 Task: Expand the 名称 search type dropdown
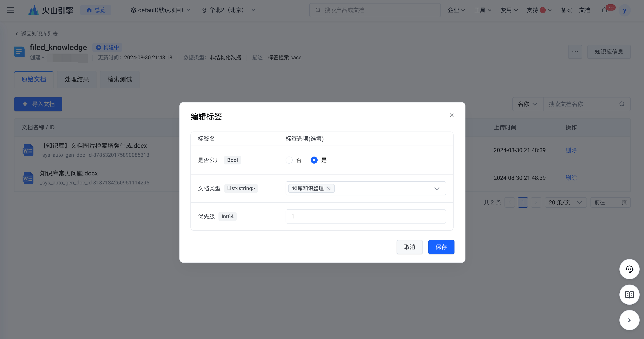[528, 104]
